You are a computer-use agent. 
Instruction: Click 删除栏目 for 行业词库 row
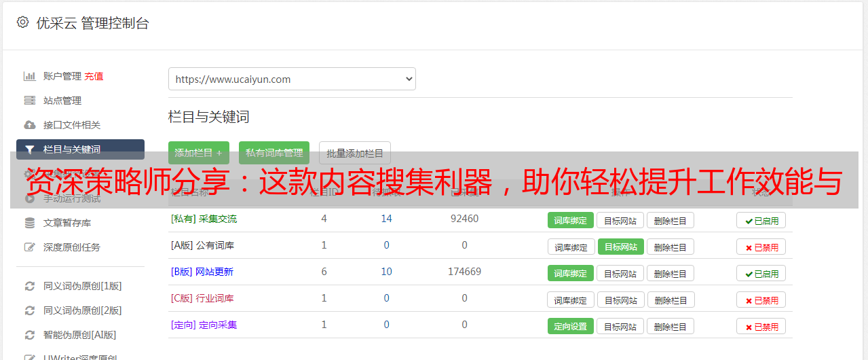(671, 300)
